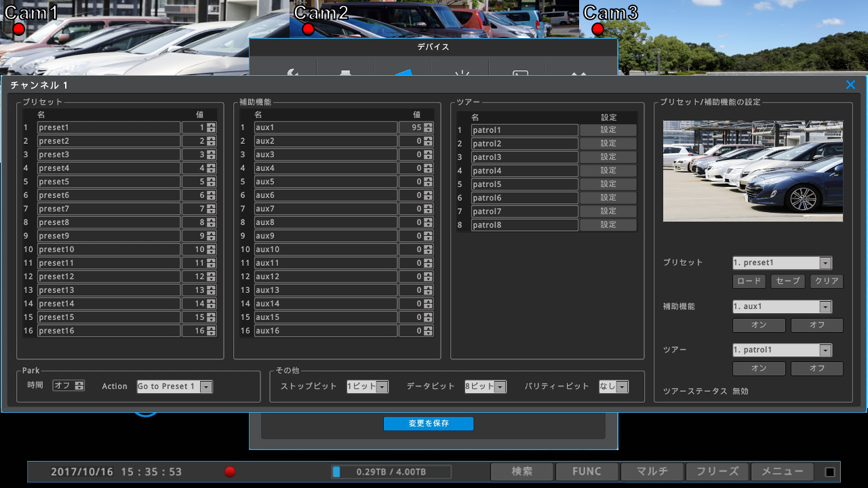Click the Cam3 red recording indicator
This screenshot has height=488, width=868.
click(x=597, y=29)
